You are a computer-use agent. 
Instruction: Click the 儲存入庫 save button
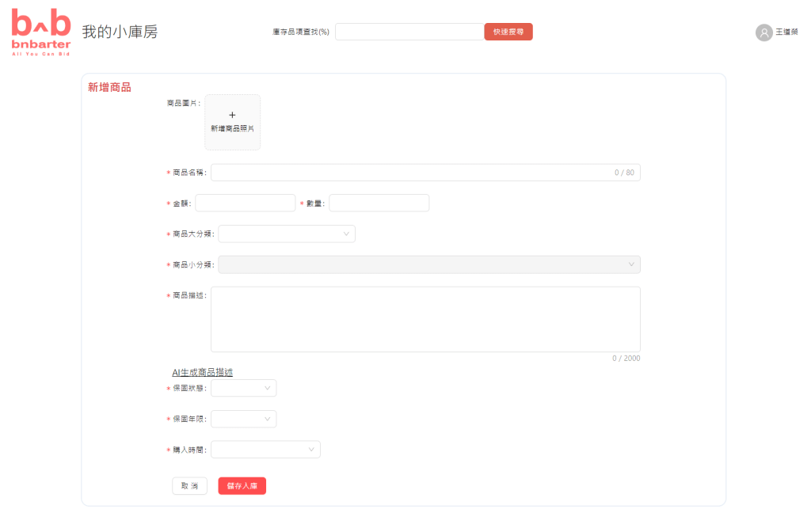(x=242, y=486)
